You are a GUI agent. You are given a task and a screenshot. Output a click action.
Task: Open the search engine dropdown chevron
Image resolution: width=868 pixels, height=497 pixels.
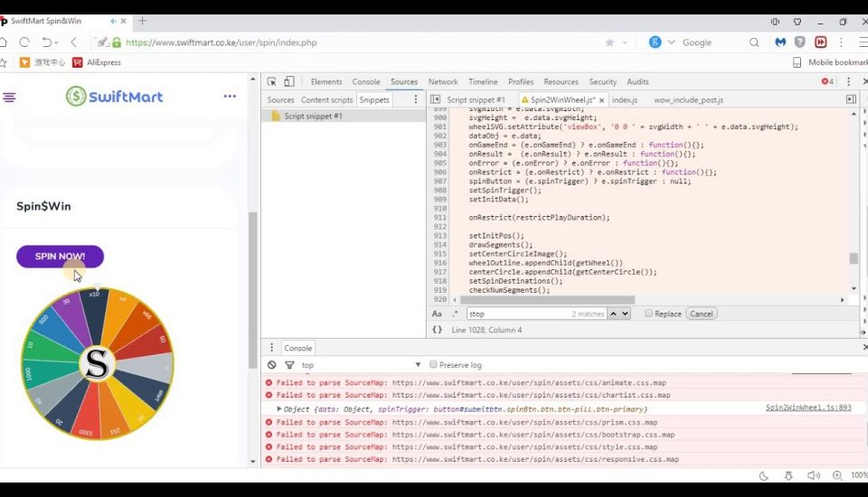[672, 42]
